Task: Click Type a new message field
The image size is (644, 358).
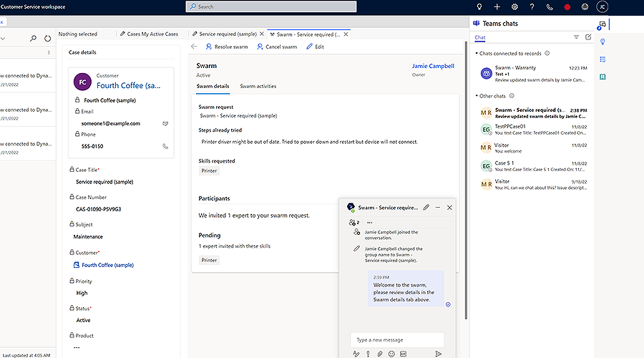Action: pos(397,340)
